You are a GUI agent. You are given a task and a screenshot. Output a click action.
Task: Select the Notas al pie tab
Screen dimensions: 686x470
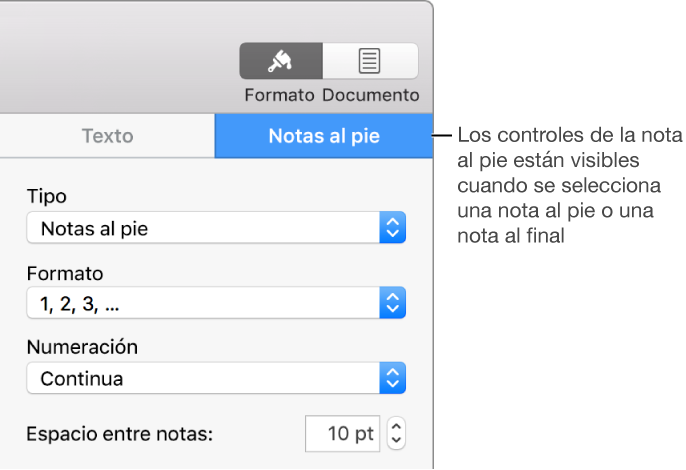tap(324, 136)
